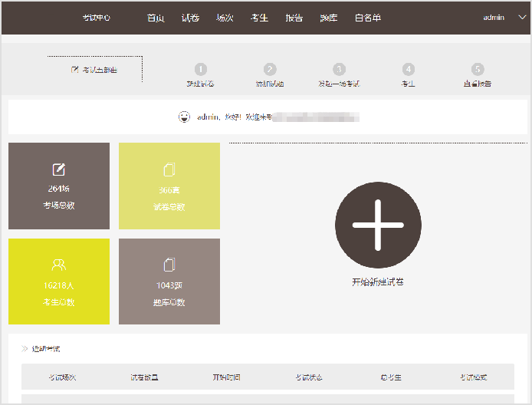Go to the 试卷 menu item
Screen dimensions: 532x405
[190, 18]
